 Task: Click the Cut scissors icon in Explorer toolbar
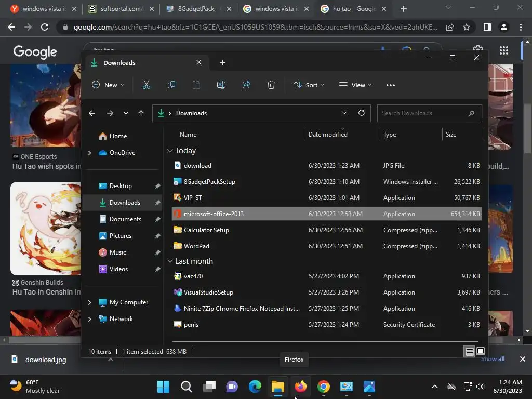[146, 85]
